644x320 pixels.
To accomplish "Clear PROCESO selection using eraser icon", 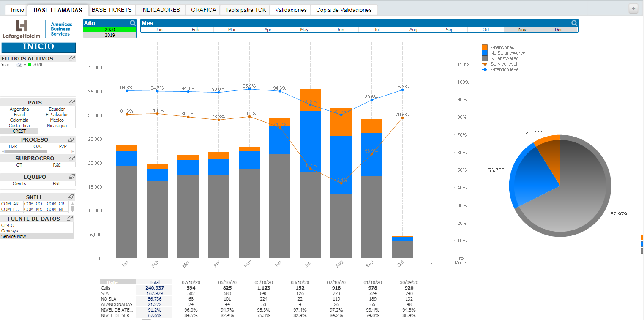I will pos(71,139).
